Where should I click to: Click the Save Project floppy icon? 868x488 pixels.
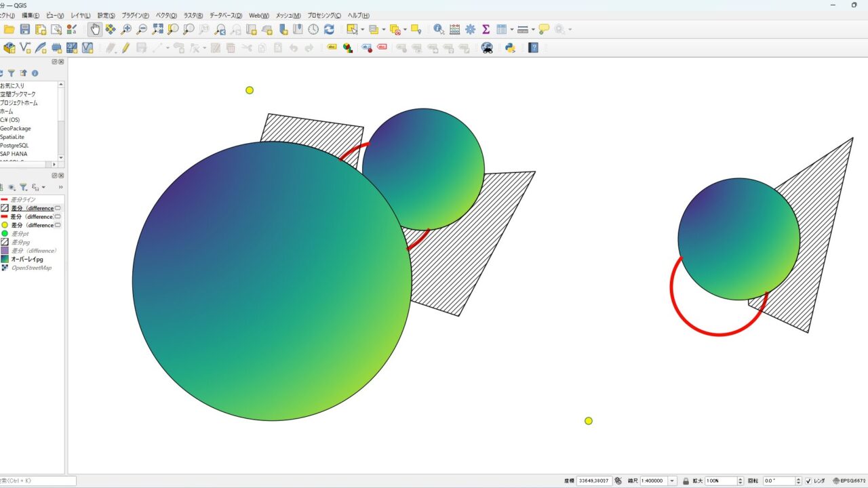(25, 29)
